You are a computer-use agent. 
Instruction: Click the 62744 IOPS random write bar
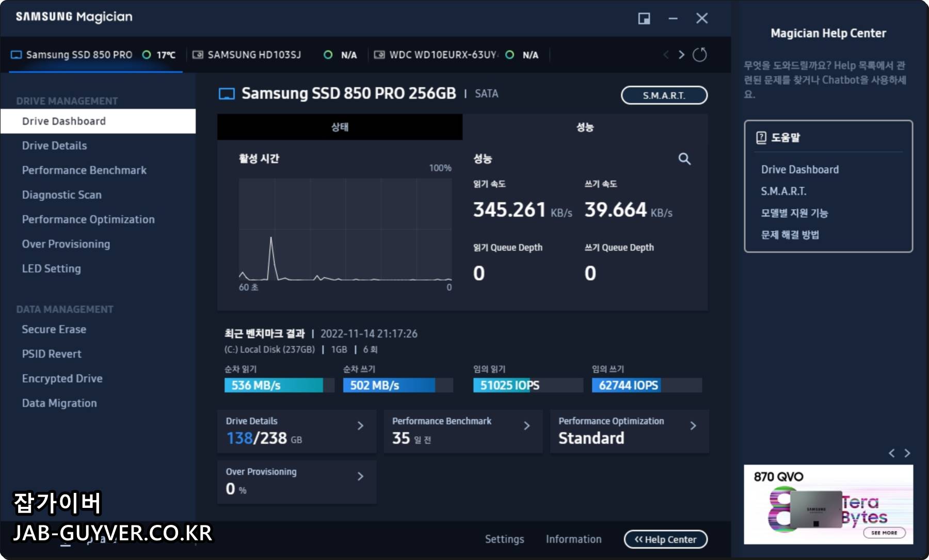click(647, 385)
